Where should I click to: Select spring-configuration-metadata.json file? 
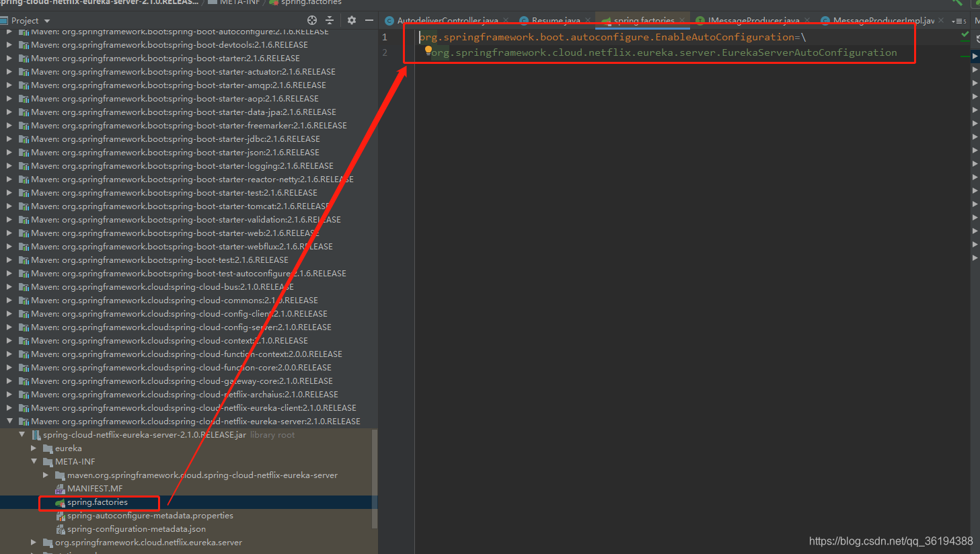[137, 529]
